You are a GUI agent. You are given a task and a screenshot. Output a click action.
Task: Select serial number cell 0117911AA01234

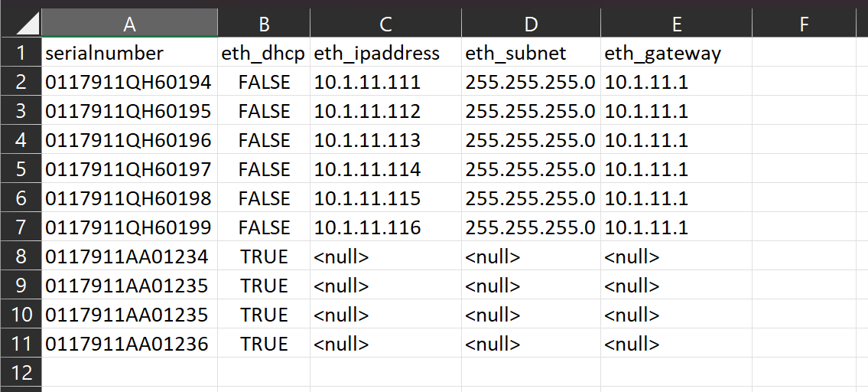129,256
